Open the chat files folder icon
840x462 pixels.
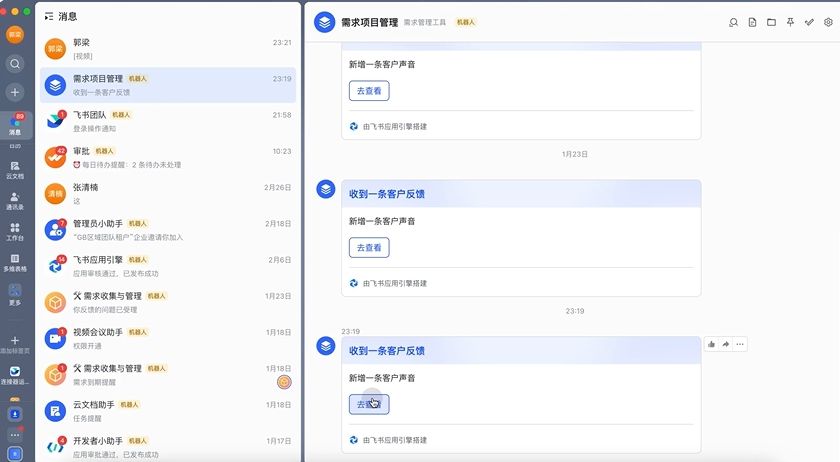pyautogui.click(x=771, y=22)
